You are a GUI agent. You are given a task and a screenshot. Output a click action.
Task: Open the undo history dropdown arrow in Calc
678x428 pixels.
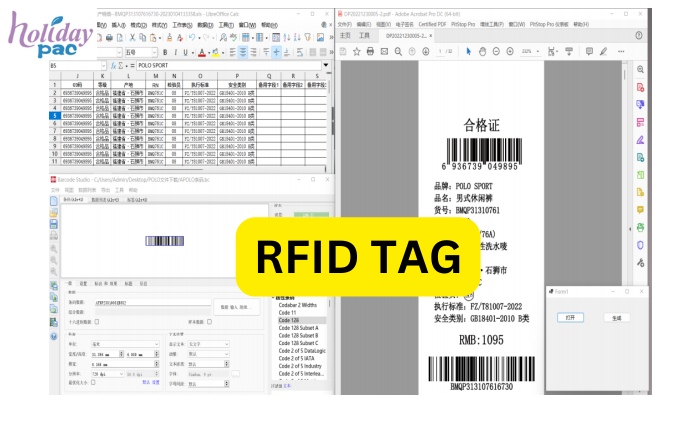pyautogui.click(x=198, y=38)
